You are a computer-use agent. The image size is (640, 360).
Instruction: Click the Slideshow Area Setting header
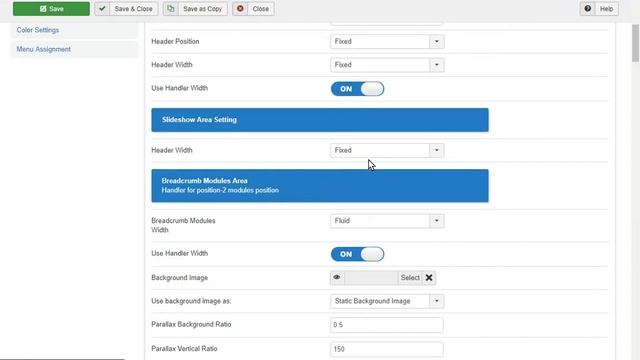pos(320,120)
